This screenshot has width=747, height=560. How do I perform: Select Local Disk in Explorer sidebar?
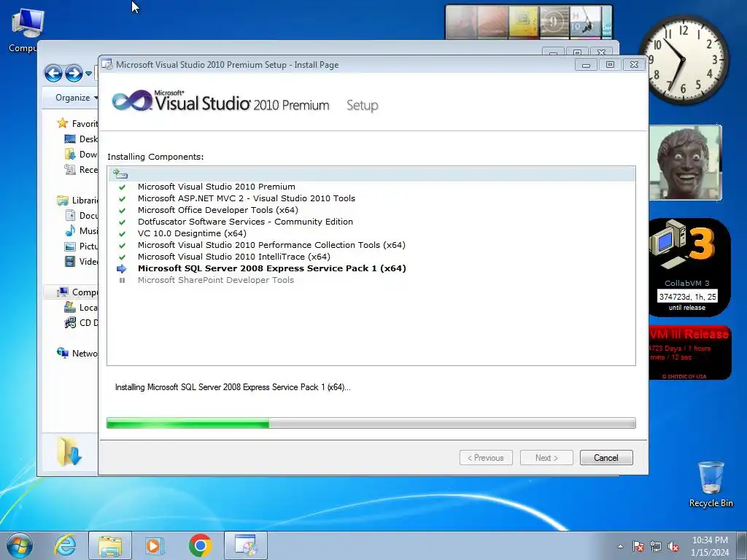tap(81, 308)
